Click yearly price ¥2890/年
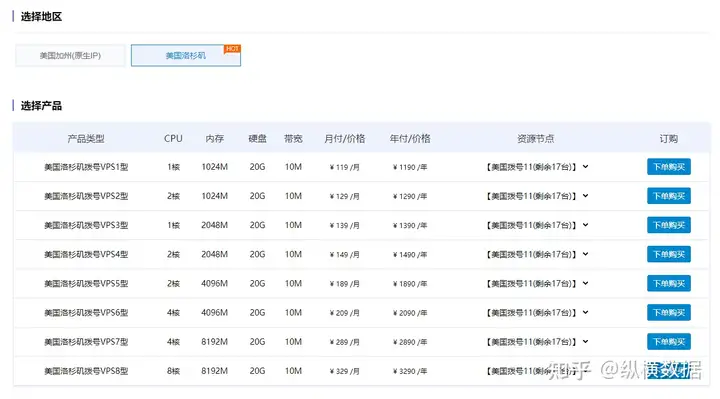This screenshot has height=399, width=720. coord(410,342)
